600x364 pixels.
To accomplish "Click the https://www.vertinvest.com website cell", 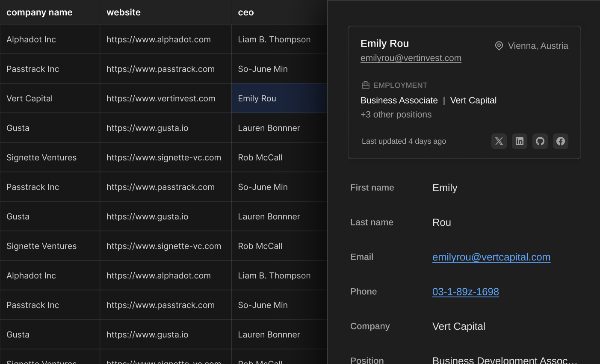I will click(161, 98).
